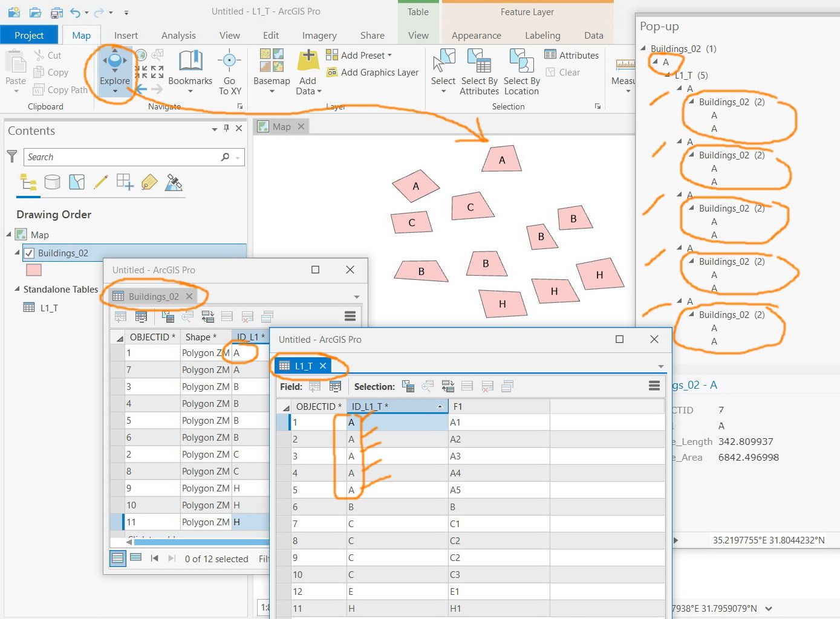Click the ID_L1_T column header
This screenshot has height=619, width=840.
click(397, 406)
